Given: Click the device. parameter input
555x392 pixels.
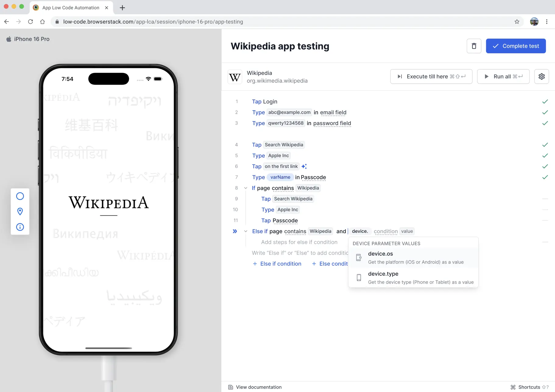Looking at the screenshot, I should click(x=360, y=231).
